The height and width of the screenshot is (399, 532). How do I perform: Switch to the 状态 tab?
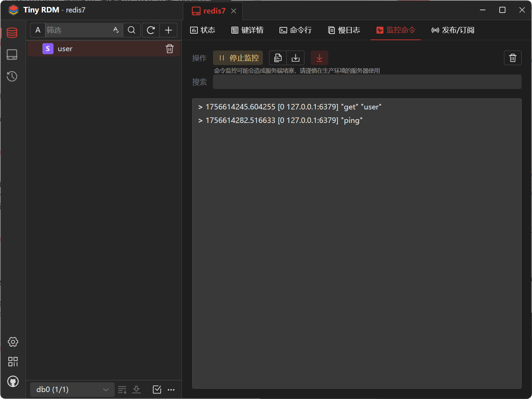(x=203, y=30)
